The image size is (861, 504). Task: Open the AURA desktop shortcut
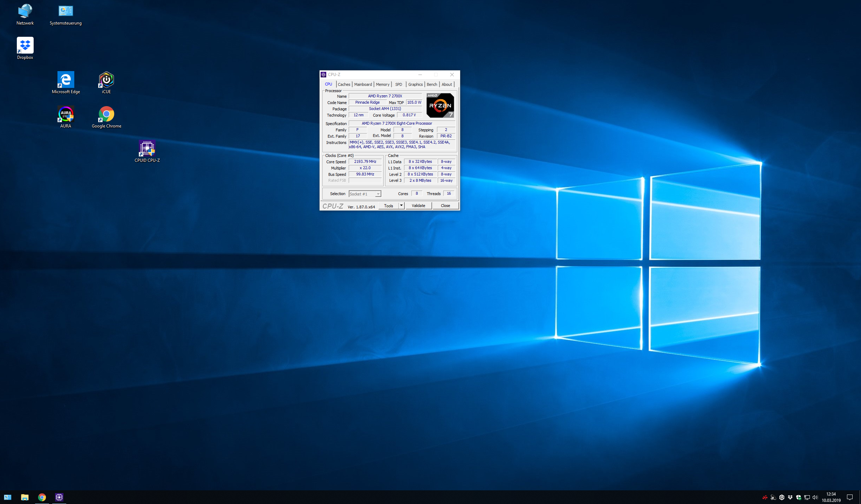(66, 115)
